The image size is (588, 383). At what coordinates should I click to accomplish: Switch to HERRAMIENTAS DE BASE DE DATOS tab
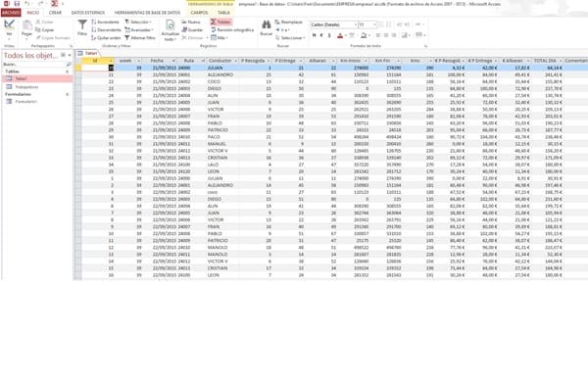(x=147, y=13)
